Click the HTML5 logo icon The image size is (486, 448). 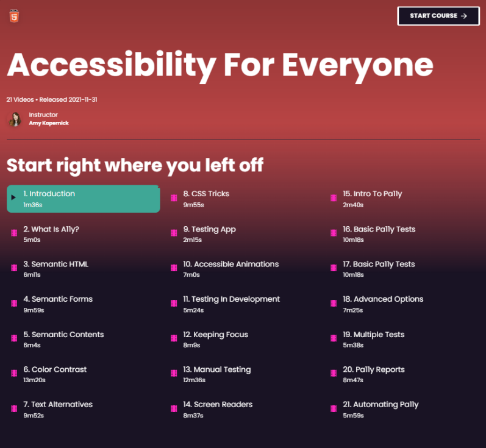click(14, 16)
